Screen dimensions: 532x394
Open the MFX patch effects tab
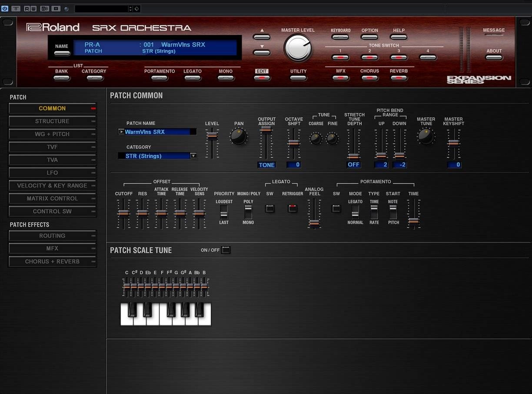pos(52,248)
